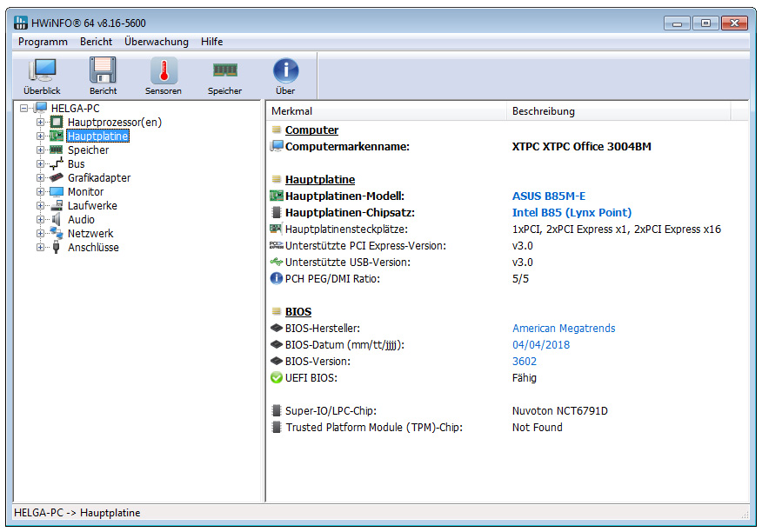The height and width of the screenshot is (532, 762).
Task: Click the Audio speaker icon in tree
Action: (57, 220)
